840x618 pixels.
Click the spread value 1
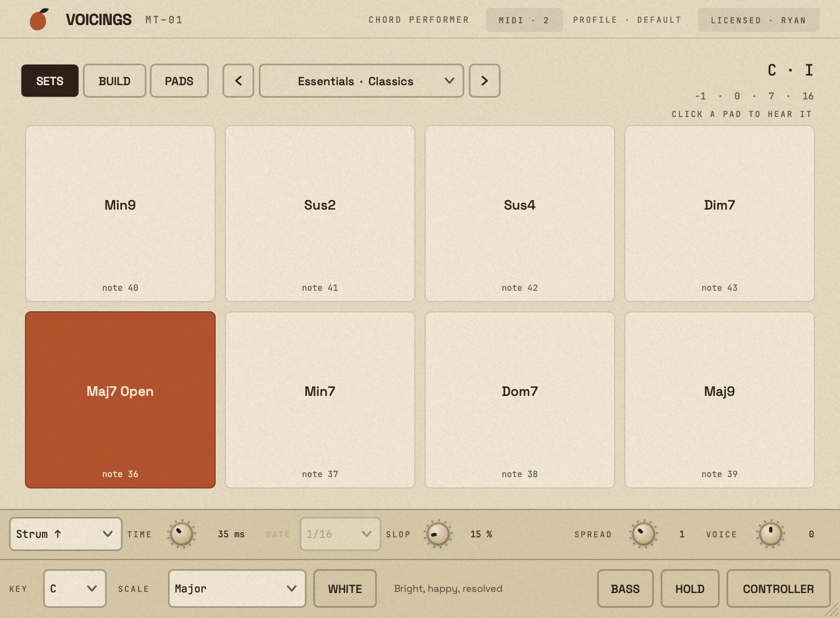tap(682, 534)
